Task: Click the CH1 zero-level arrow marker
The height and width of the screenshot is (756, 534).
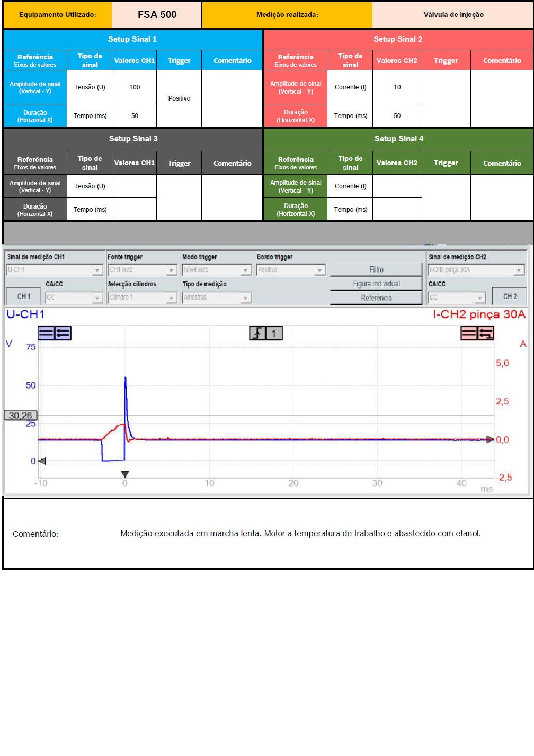Action: 42,461
